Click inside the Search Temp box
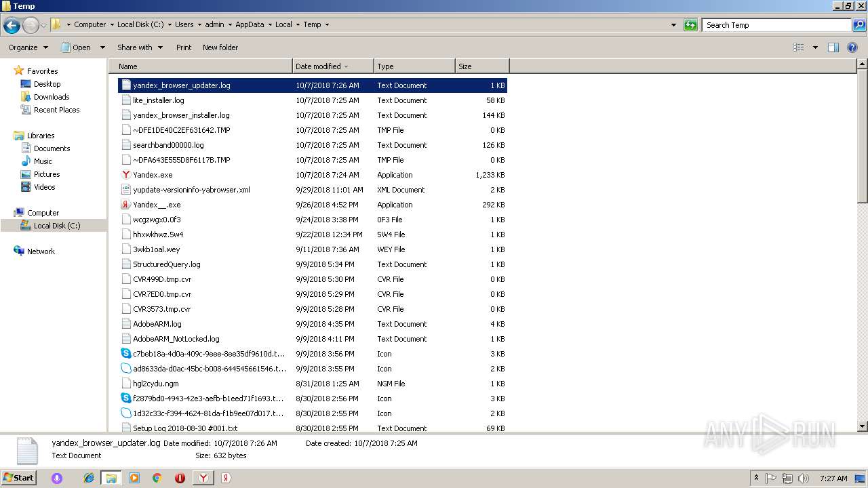The height and width of the screenshot is (488, 868). point(776,25)
